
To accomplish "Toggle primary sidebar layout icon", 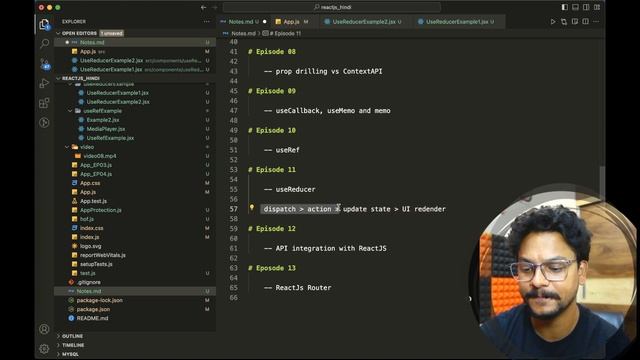I will 564,7.
